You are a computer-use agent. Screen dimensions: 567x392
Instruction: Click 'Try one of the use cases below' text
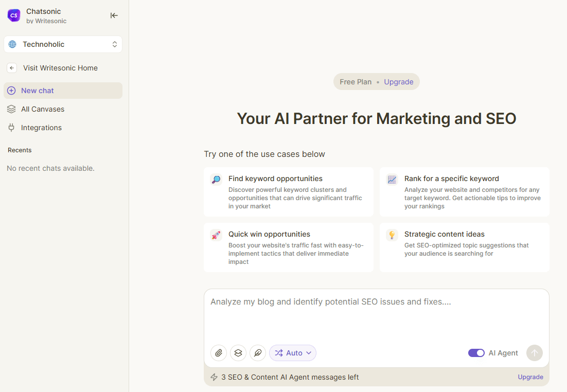tap(264, 154)
